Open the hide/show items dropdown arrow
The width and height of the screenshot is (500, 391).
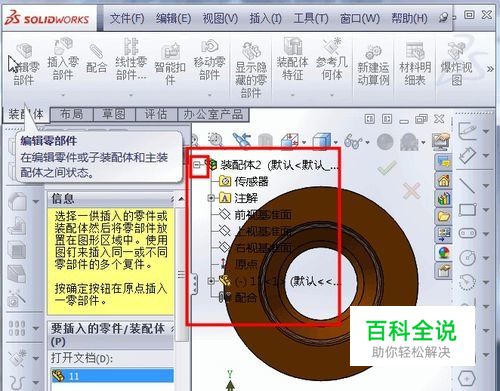point(367,142)
